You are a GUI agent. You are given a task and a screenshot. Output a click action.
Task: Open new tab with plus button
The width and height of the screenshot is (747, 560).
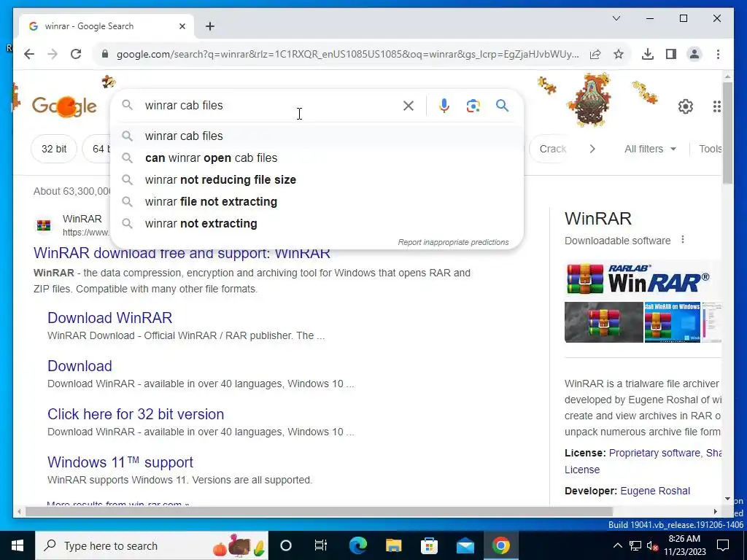(x=210, y=26)
